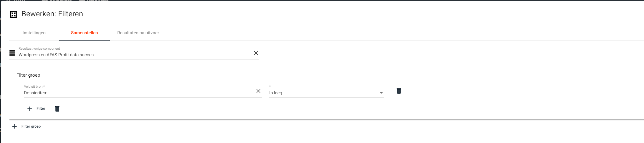Click the list icon before Resultaat vorige component

[x=12, y=53]
